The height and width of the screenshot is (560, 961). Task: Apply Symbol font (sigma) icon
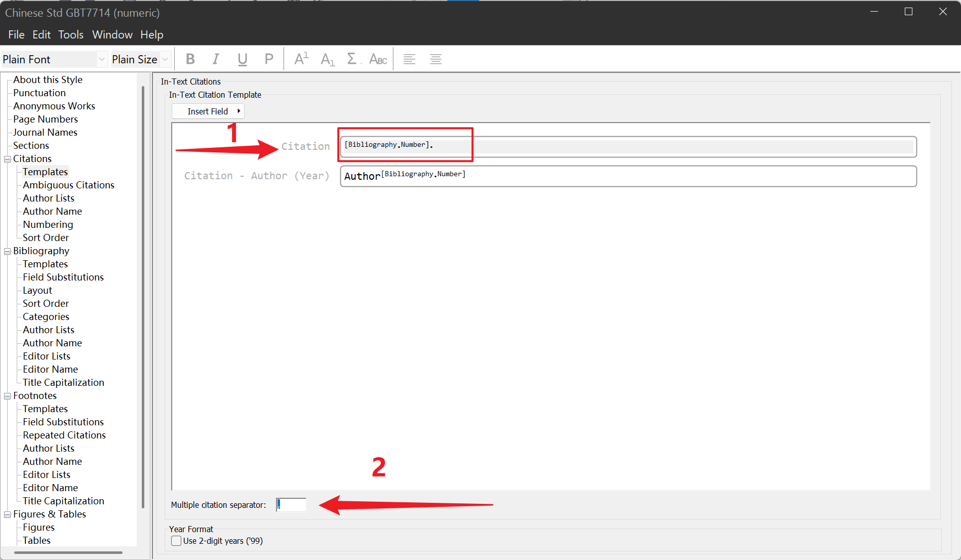point(353,59)
